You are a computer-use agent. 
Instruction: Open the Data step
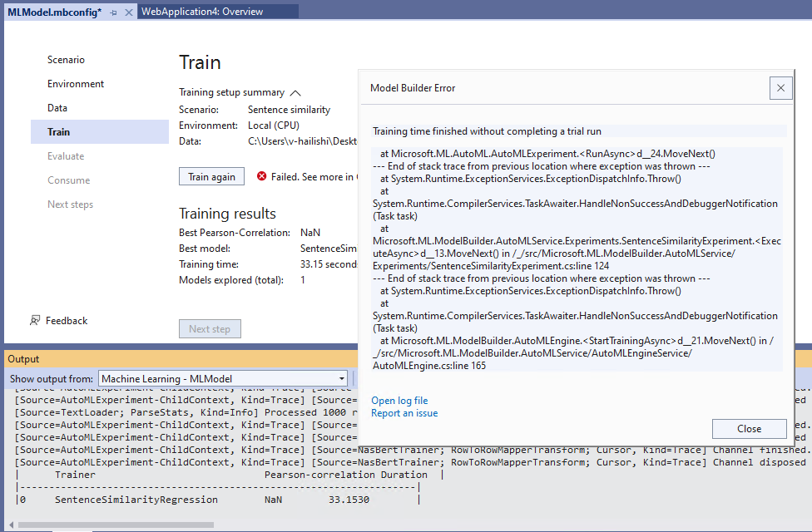57,107
